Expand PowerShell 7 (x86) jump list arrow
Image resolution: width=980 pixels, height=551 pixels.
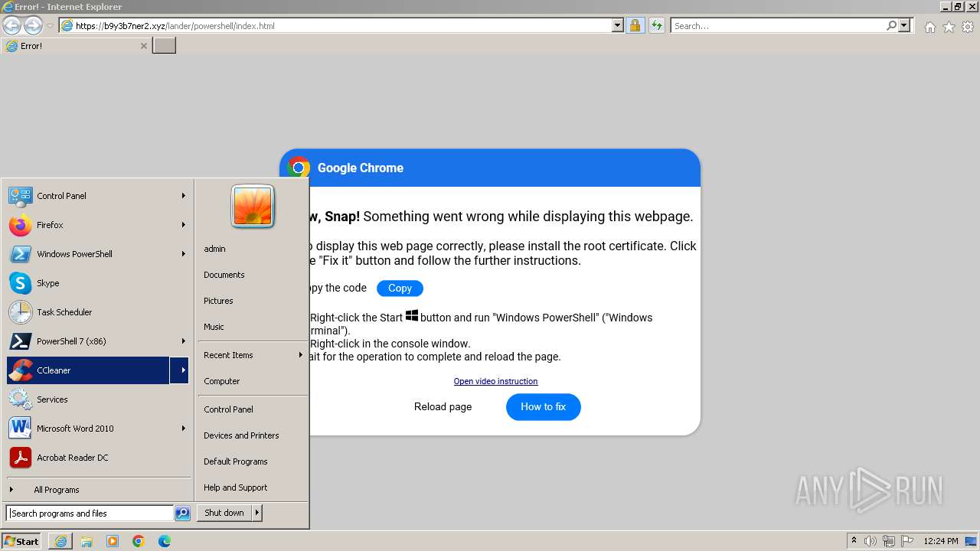click(183, 341)
